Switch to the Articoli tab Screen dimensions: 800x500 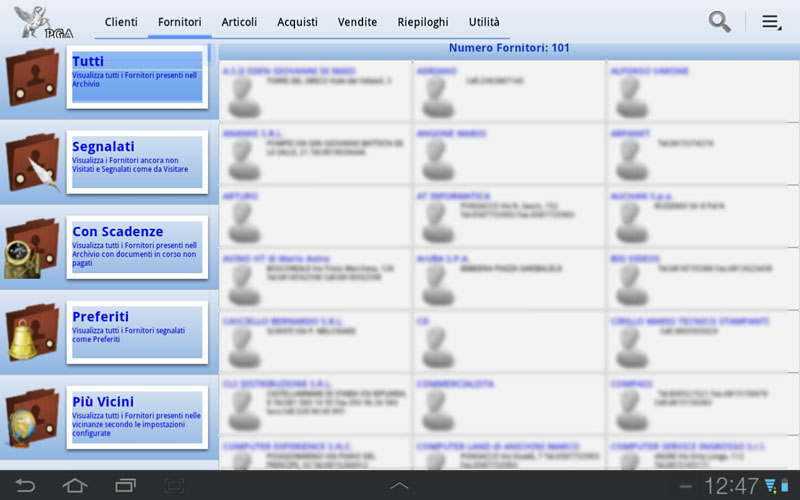[239, 22]
